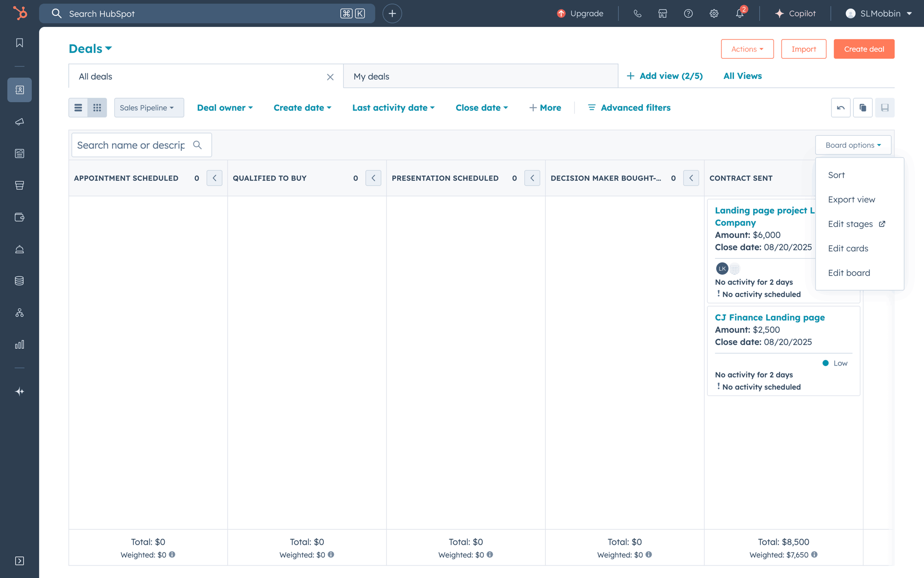Screen dimensions: 924x578
Task: Open the Create date filter
Action: pos(302,108)
